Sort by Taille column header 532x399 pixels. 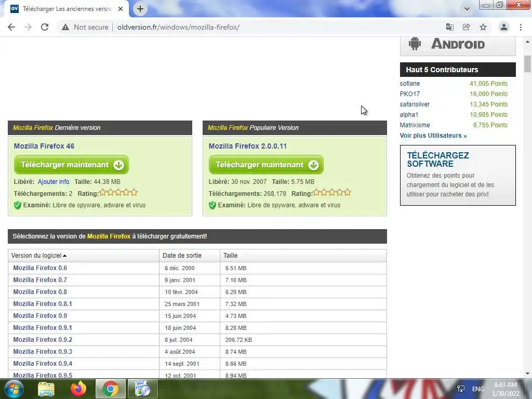click(x=303, y=256)
